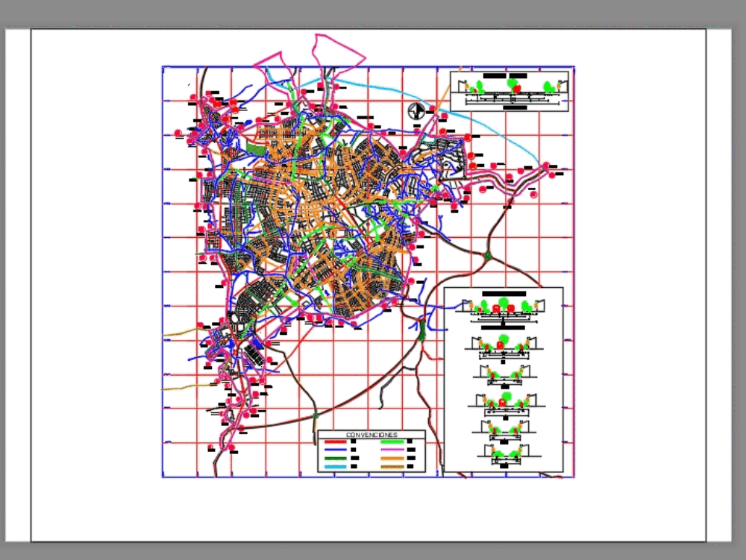Select the bordered detail panel on the right

point(504,379)
